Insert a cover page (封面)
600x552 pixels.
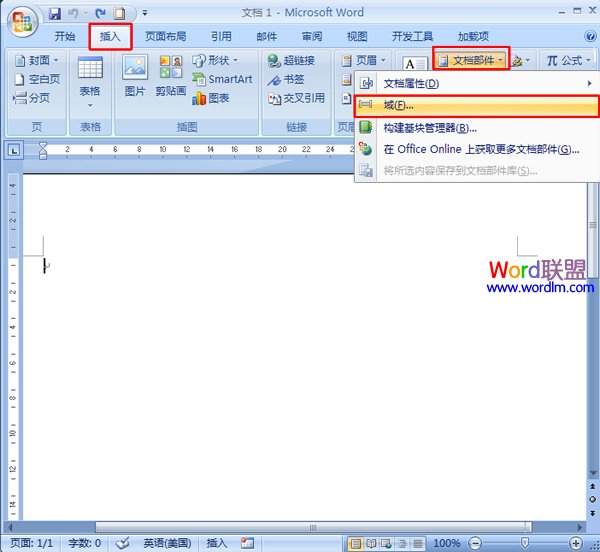click(36, 60)
